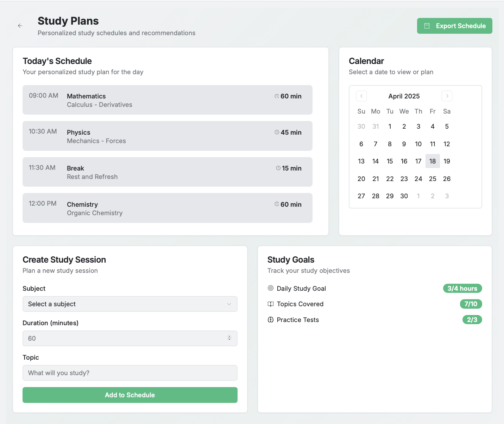The image size is (504, 424).
Task: Pick April 1 on the calendar grid
Action: coord(390,126)
